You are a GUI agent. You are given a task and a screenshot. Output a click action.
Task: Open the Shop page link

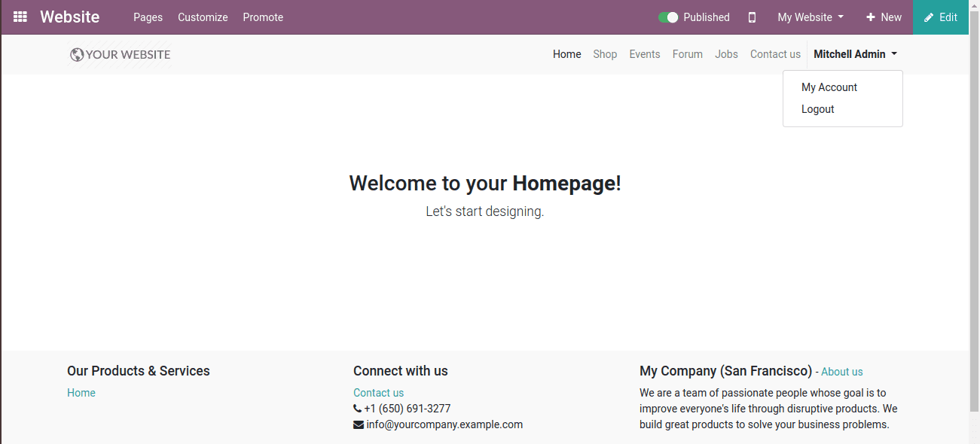(605, 54)
